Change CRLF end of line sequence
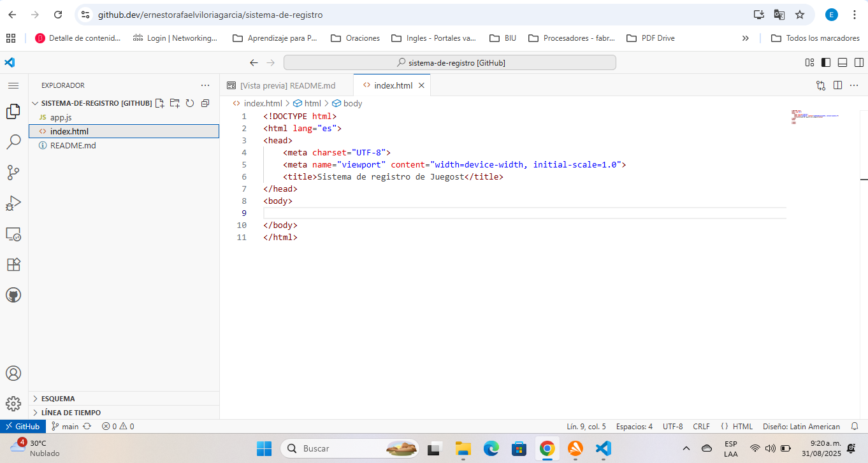Image resolution: width=868 pixels, height=463 pixels. (x=701, y=427)
